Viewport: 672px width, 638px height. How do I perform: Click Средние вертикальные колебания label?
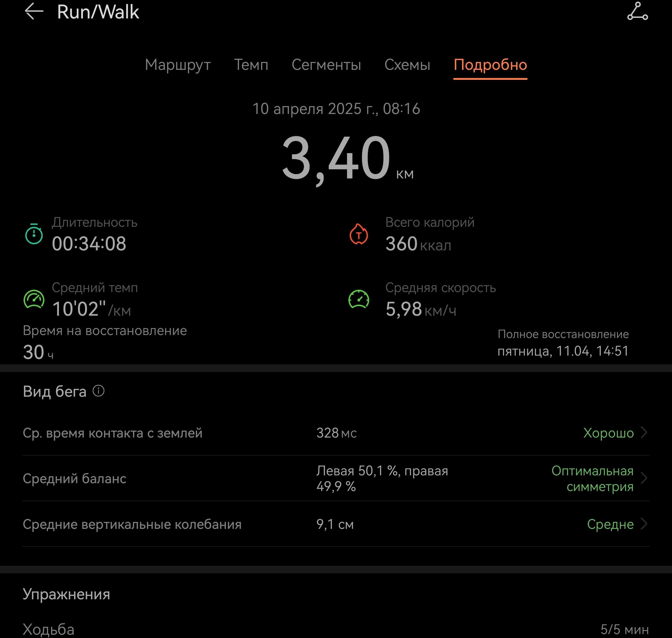click(x=132, y=524)
